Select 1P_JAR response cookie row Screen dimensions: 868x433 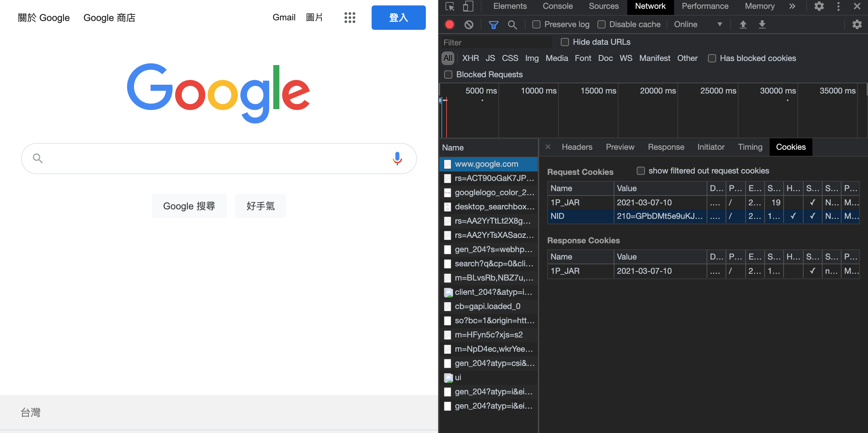(x=703, y=271)
